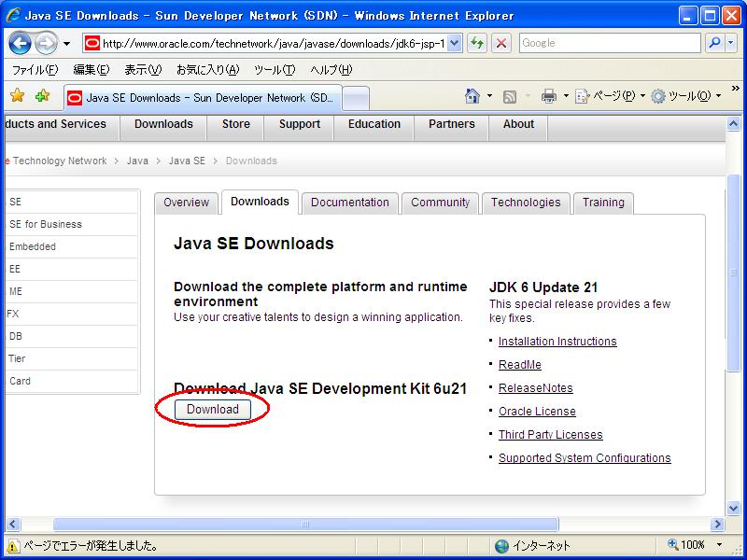Switch to the Technologies tab

tap(526, 203)
